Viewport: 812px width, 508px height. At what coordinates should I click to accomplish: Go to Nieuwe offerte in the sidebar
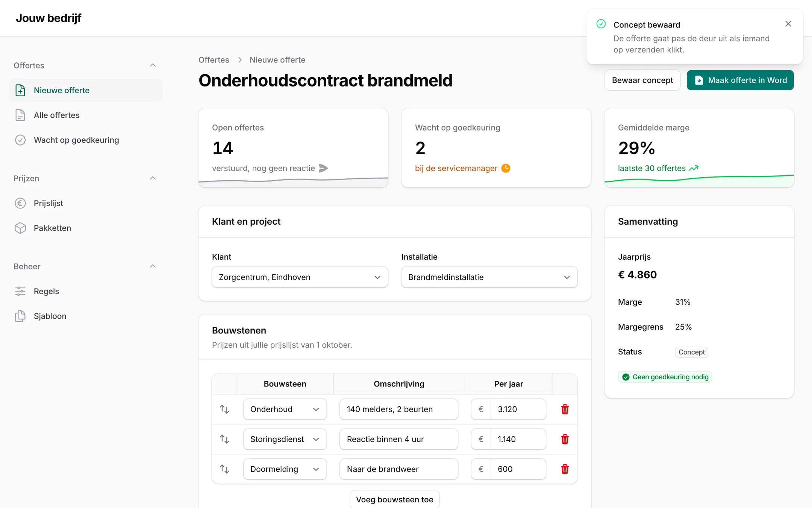click(86, 90)
